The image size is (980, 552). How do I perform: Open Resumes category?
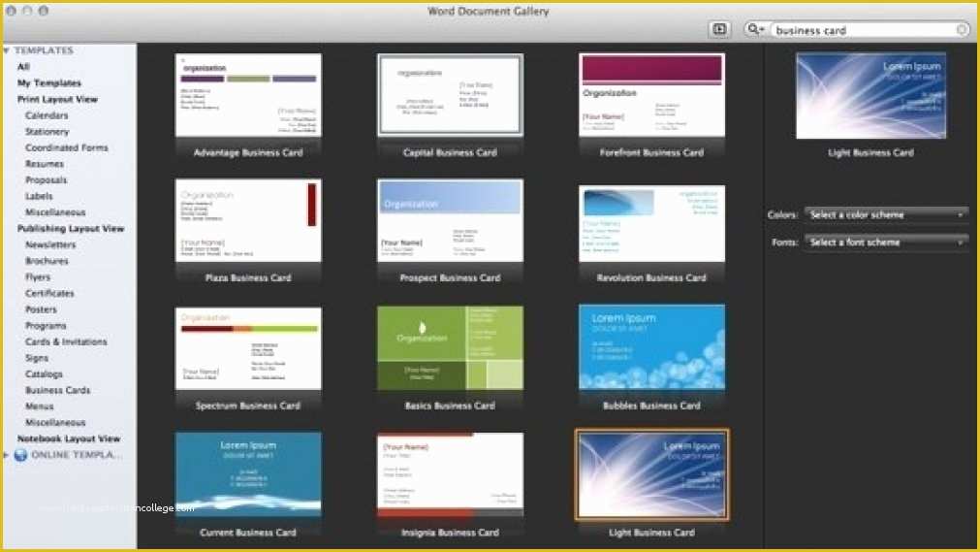[45, 164]
